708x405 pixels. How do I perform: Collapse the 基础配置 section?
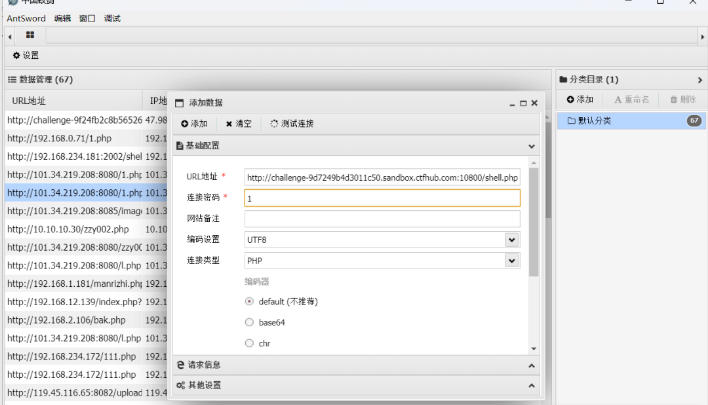click(x=531, y=146)
